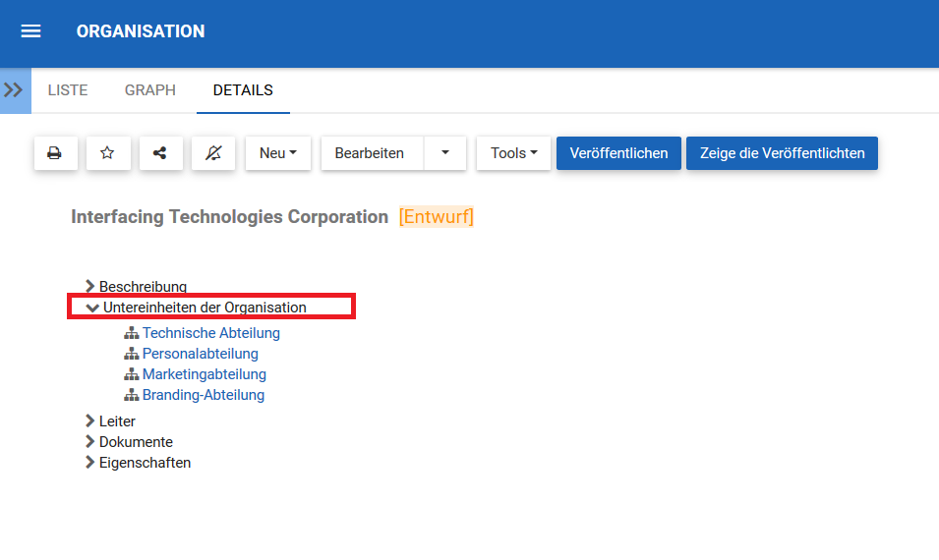Click the Bearbeiten button
Image resolution: width=939 pixels, height=560 pixels.
pos(370,153)
